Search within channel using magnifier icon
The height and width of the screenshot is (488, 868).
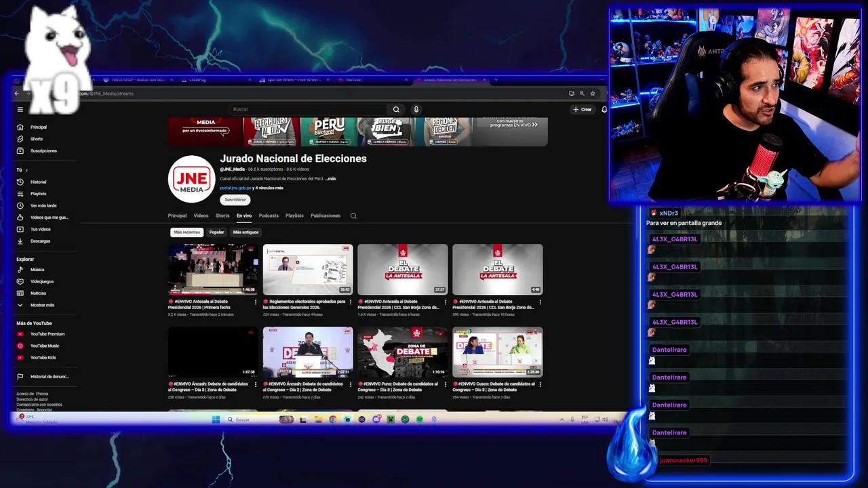click(353, 216)
